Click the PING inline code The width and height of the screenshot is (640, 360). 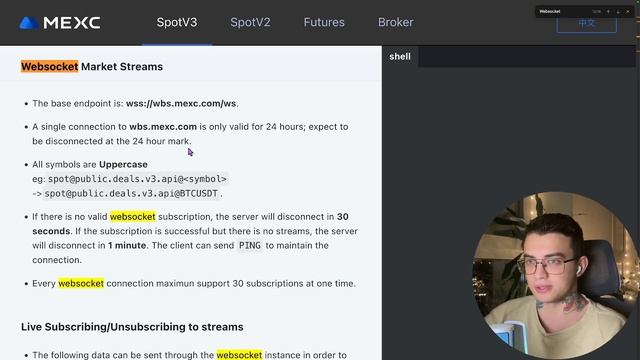click(250, 246)
